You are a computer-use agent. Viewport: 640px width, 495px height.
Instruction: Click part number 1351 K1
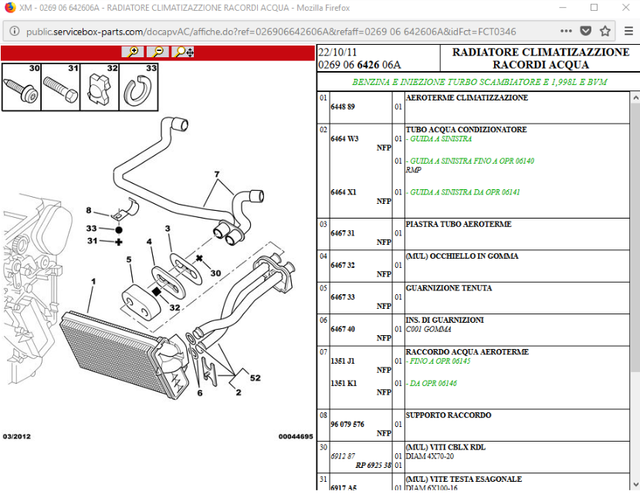pyautogui.click(x=343, y=384)
